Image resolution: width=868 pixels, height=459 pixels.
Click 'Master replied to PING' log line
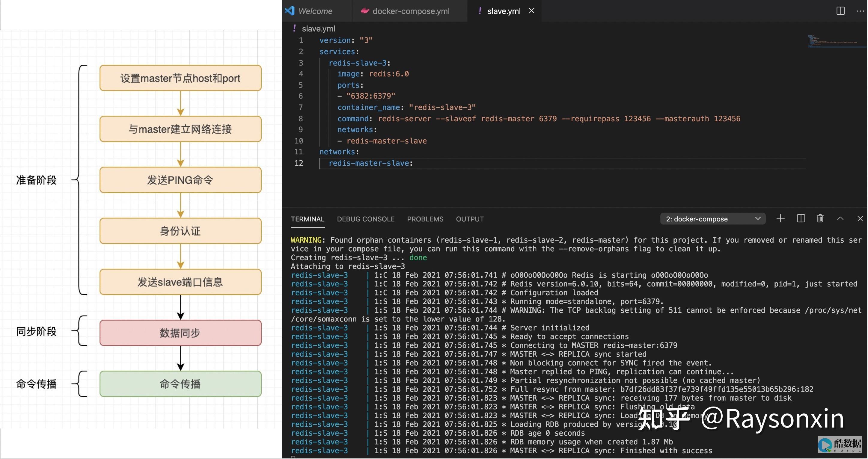tap(512, 372)
